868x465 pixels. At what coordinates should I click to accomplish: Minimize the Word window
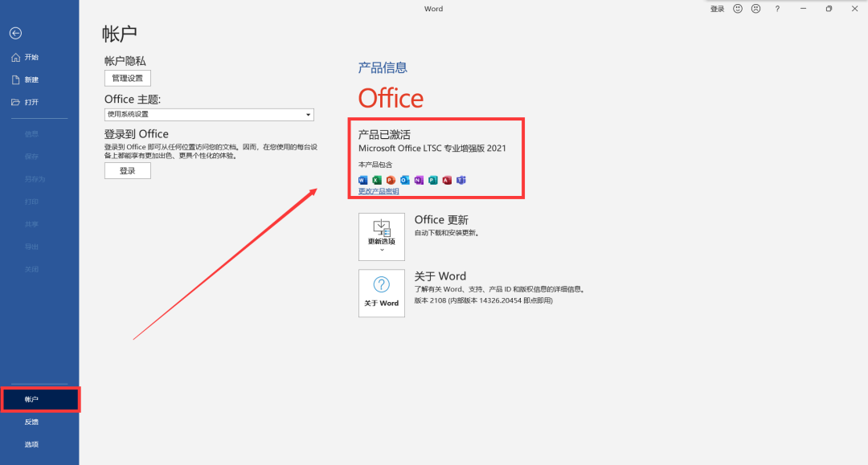click(x=803, y=9)
